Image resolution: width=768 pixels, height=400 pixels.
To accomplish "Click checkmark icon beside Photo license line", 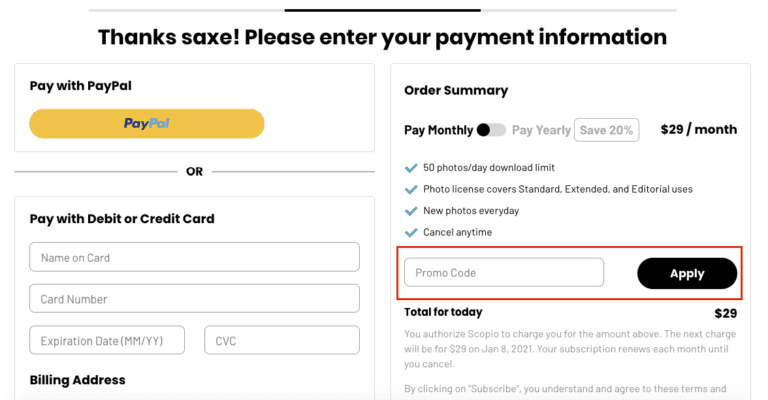I will click(x=411, y=189).
